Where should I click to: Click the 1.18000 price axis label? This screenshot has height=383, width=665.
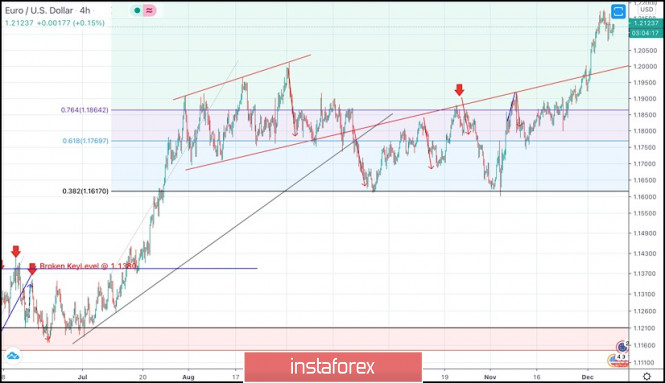(x=645, y=131)
